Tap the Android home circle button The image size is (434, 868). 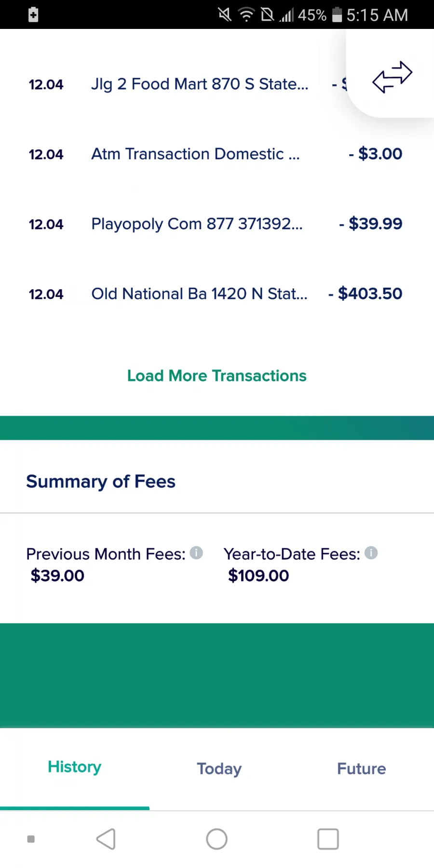coord(217,839)
